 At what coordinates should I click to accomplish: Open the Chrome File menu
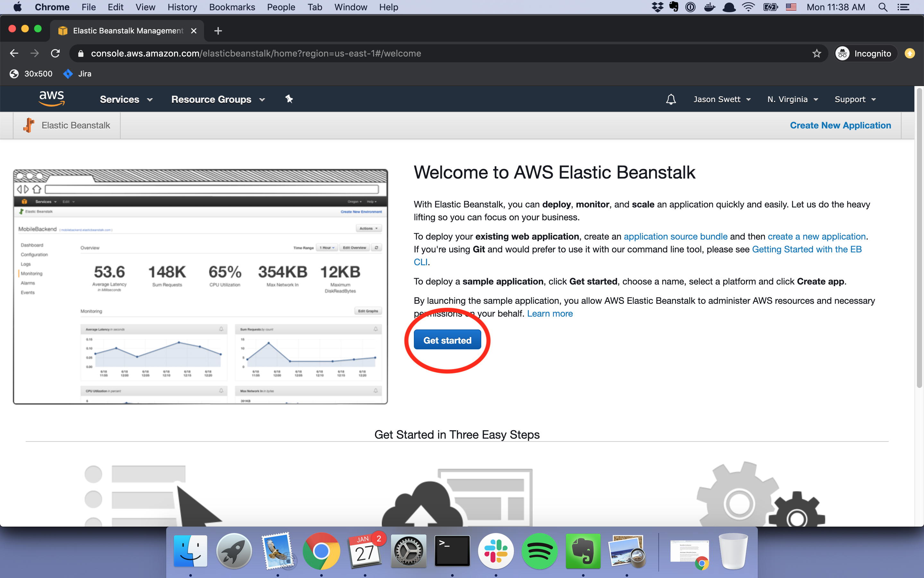tap(89, 7)
